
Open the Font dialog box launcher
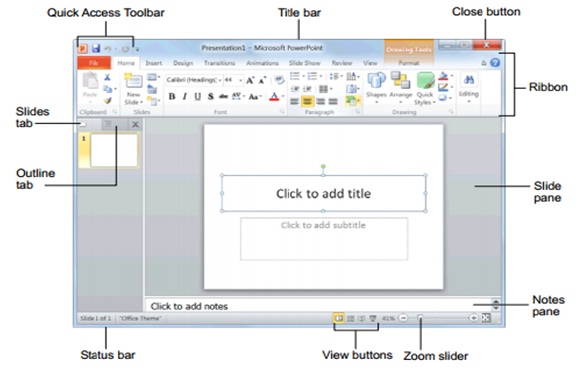point(282,112)
